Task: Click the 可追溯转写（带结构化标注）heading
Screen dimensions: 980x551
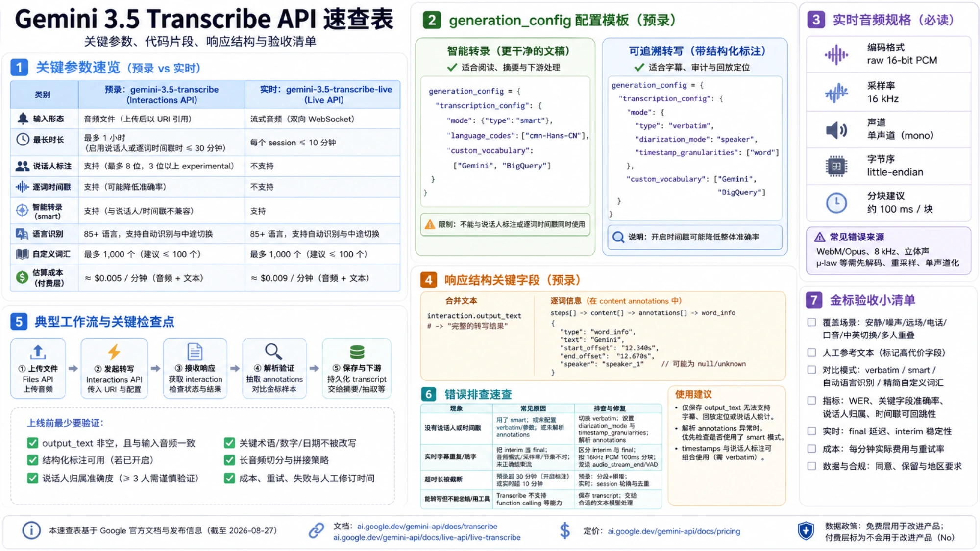Action: coord(697,51)
